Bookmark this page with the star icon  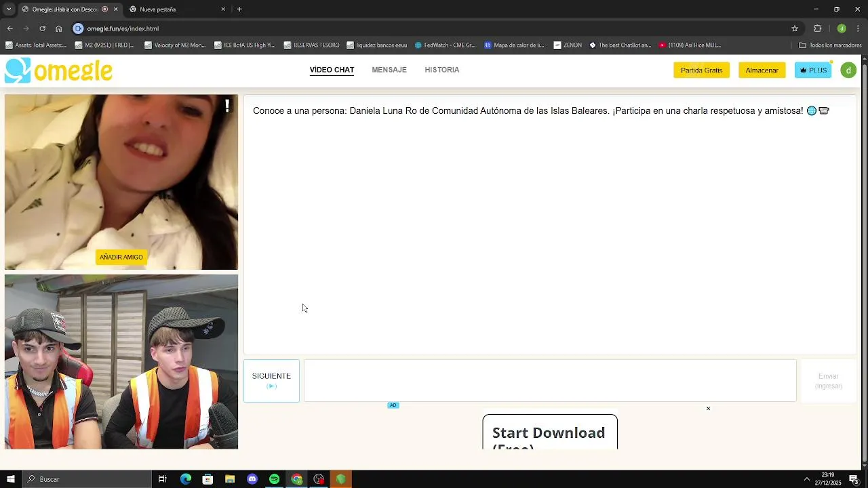(795, 28)
